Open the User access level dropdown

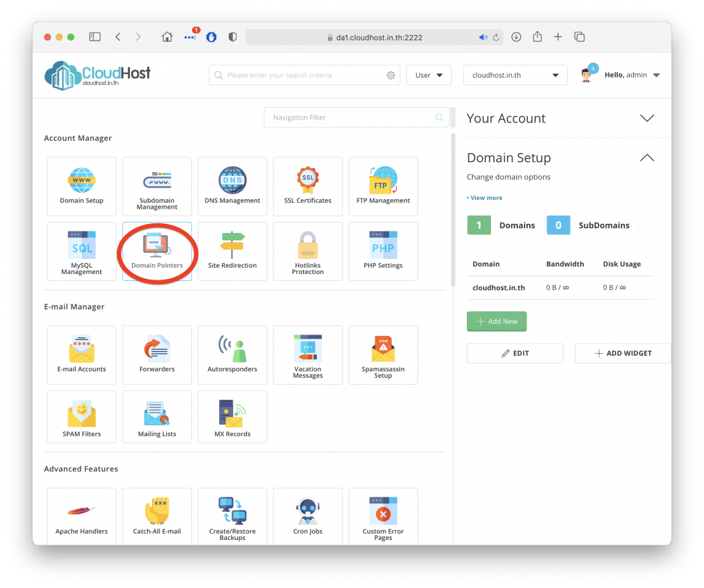[x=429, y=76]
